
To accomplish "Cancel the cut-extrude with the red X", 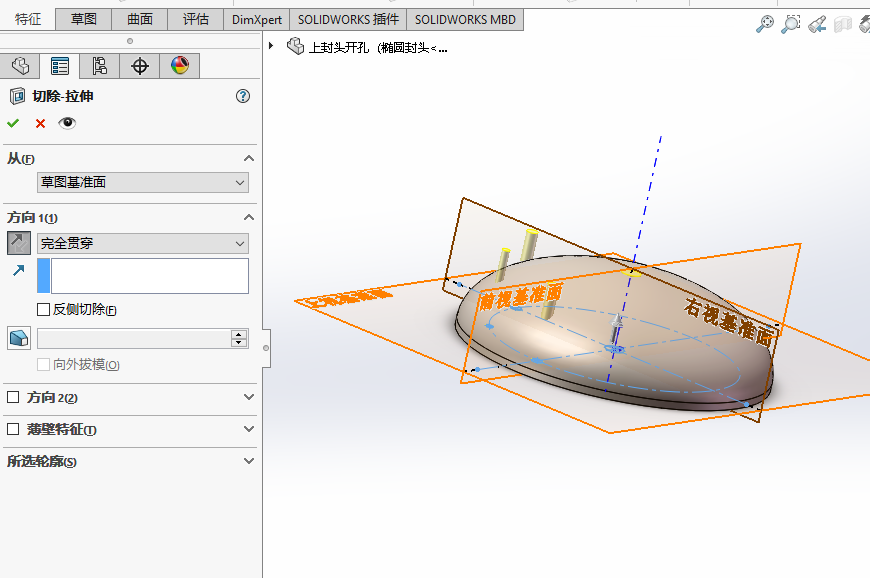I will tap(37, 123).
